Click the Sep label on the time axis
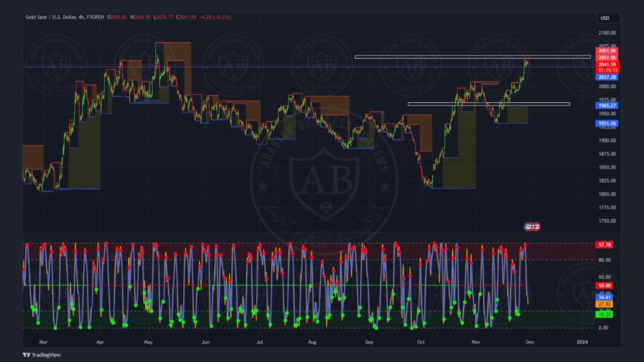 click(369, 342)
